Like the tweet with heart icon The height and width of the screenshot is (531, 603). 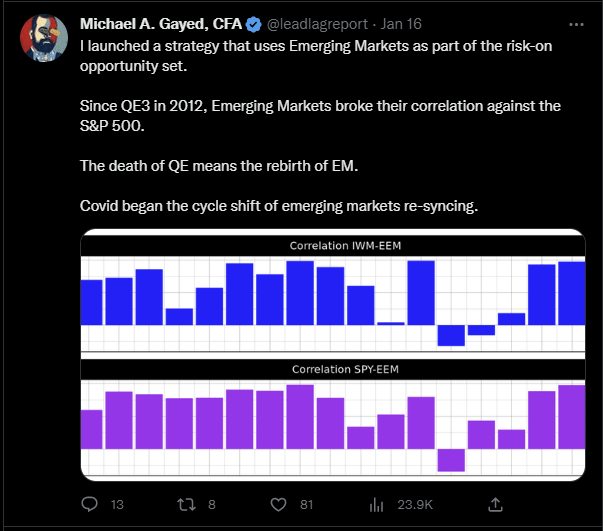[278, 504]
